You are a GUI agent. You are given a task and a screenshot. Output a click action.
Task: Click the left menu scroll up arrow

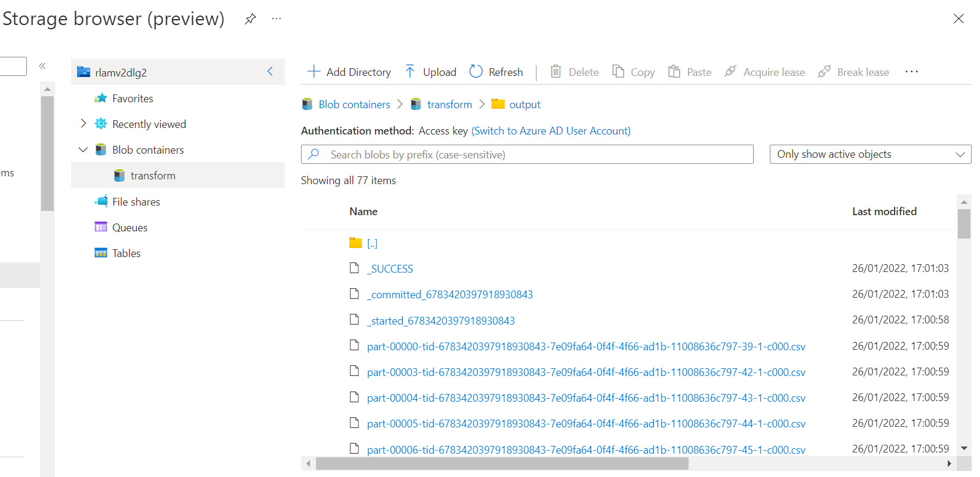point(47,89)
